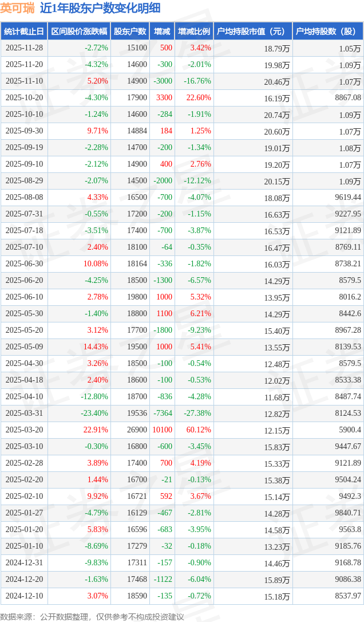The width and height of the screenshot is (364, 622).
Task: Click the 户均持股数（股） column header
Action: (327, 32)
